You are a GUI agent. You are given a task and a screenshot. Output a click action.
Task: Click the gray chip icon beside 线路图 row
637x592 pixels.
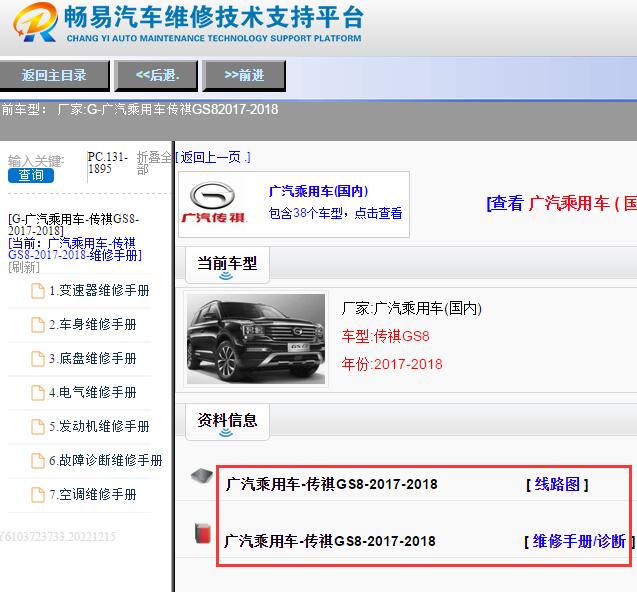pos(202,476)
